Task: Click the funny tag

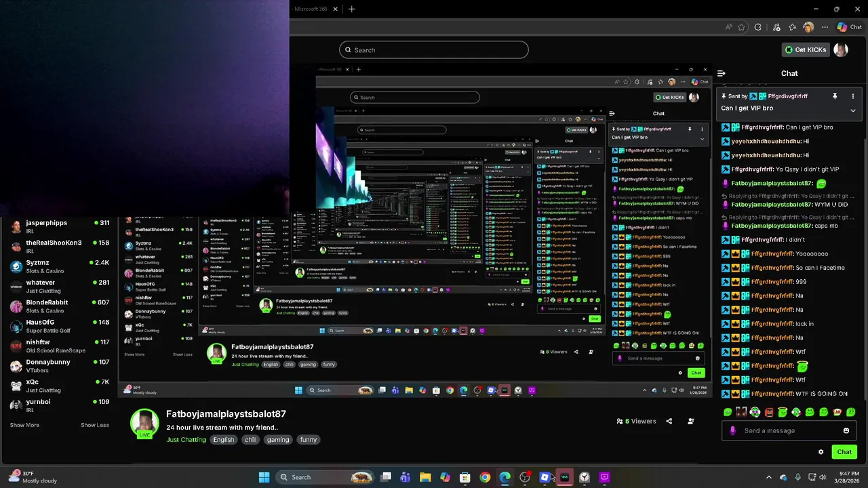Action: click(x=309, y=440)
